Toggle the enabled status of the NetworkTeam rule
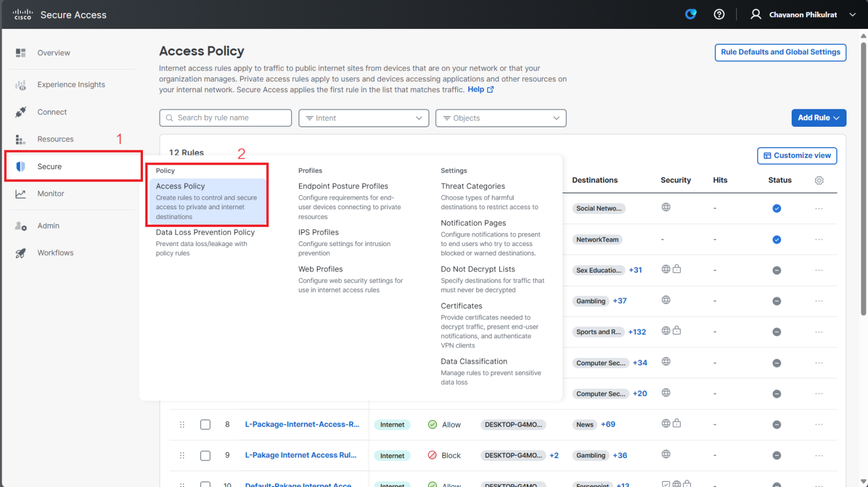 (x=776, y=239)
